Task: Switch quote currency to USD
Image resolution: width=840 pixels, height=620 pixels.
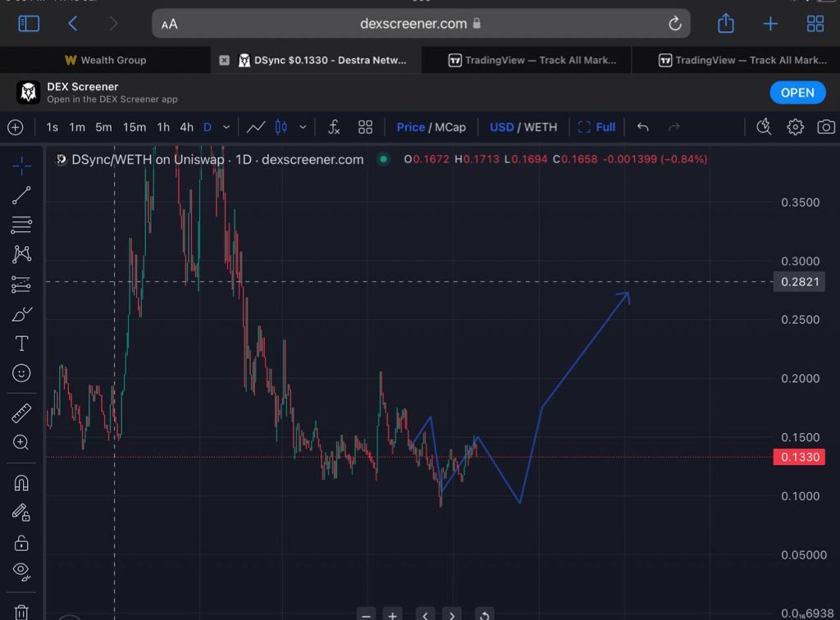Action: coord(501,127)
